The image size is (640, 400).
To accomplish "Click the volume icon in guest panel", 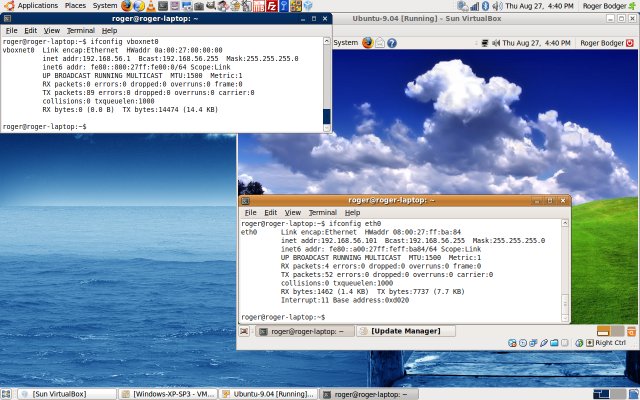I will point(495,43).
